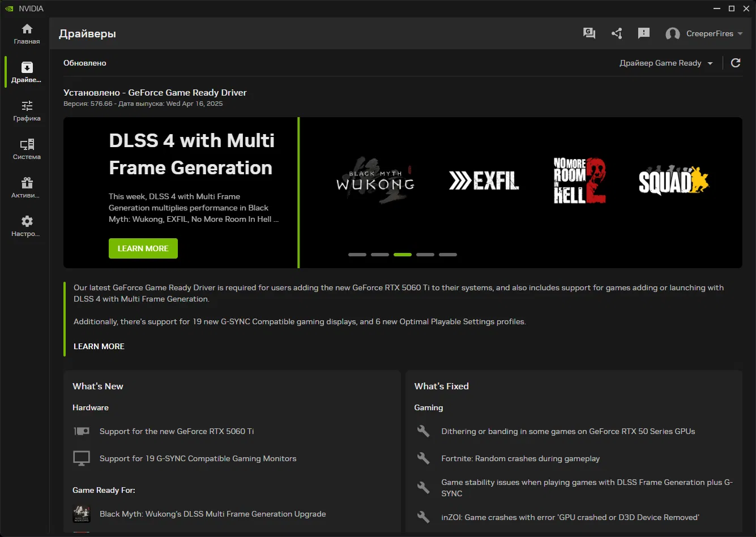This screenshot has width=756, height=537.
Task: Maximize the NVIDIA app window
Action: click(732, 8)
